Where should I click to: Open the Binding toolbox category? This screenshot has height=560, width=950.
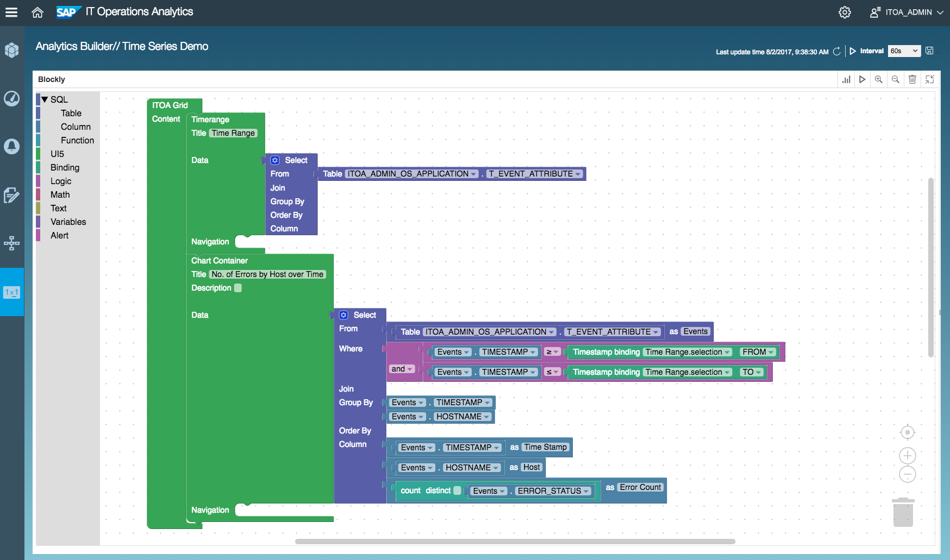(65, 167)
